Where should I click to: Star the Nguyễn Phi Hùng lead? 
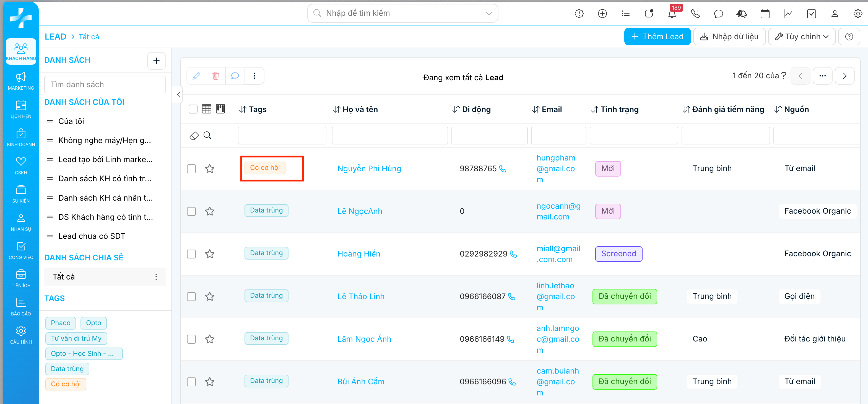point(210,169)
